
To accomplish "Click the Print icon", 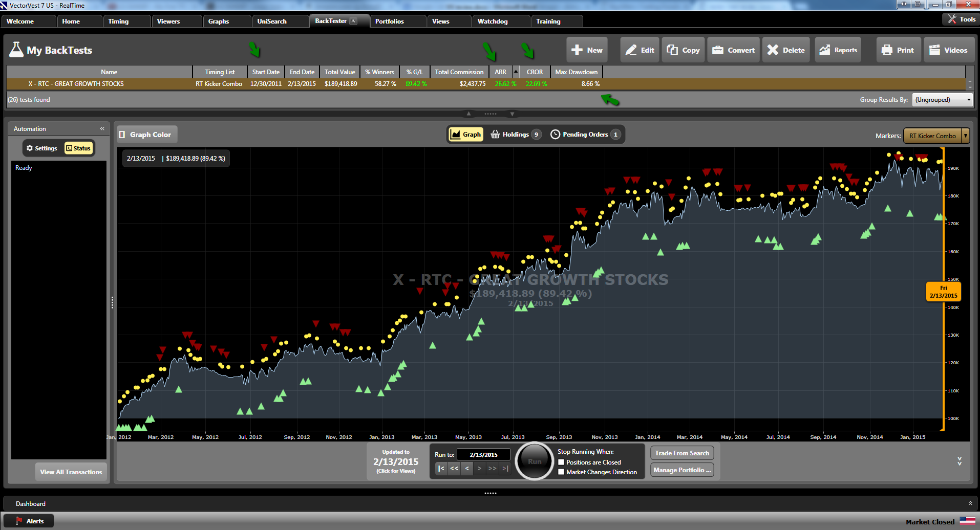I will click(887, 50).
